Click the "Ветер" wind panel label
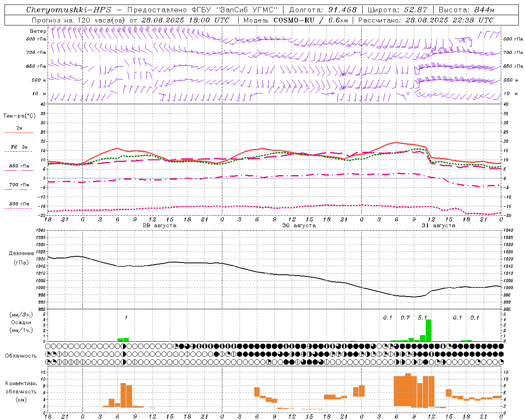 coord(38,31)
